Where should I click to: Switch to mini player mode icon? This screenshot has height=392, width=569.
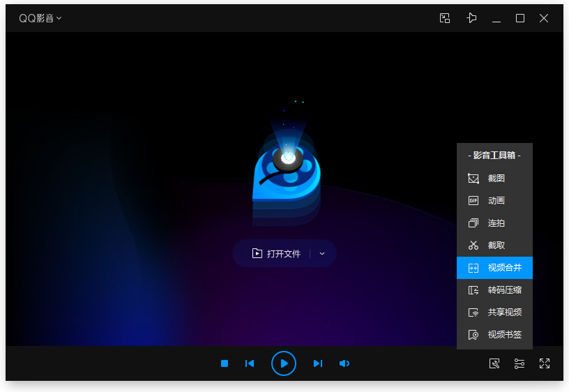[445, 18]
